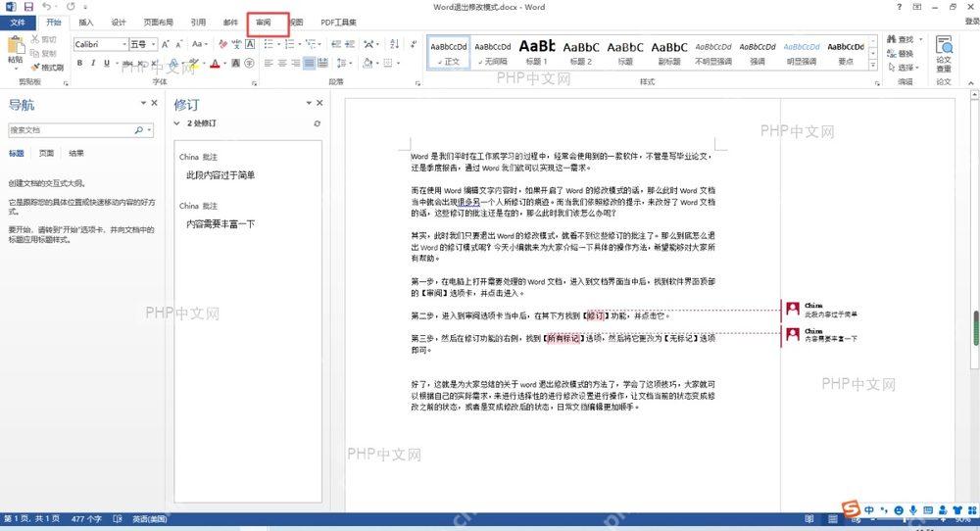Open the line spacing options
Screen dimensions: 980x531
tap(342, 63)
